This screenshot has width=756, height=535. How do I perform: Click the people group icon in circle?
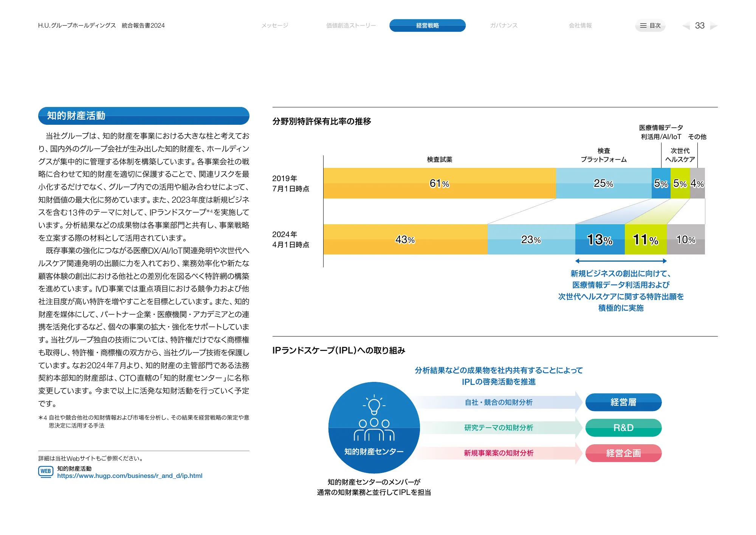click(x=374, y=430)
